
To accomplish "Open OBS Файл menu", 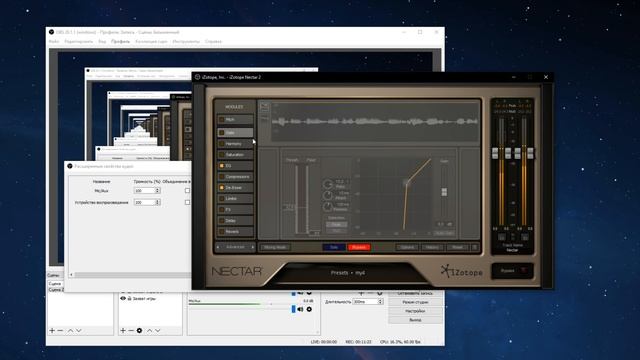I will click(54, 42).
